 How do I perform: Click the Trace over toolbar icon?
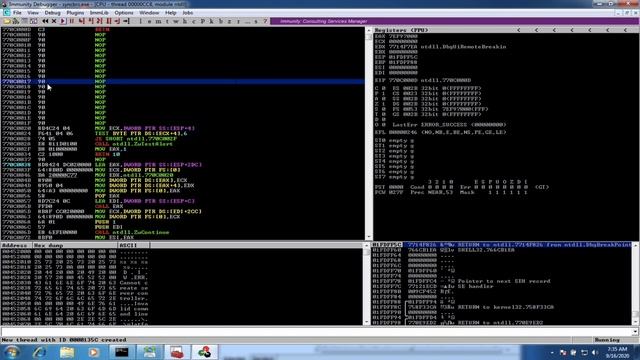108,21
